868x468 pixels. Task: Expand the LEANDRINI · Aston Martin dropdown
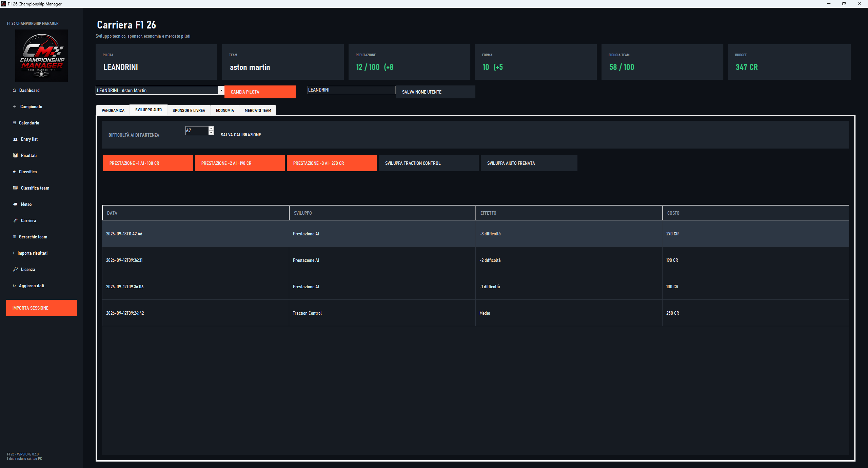point(221,90)
